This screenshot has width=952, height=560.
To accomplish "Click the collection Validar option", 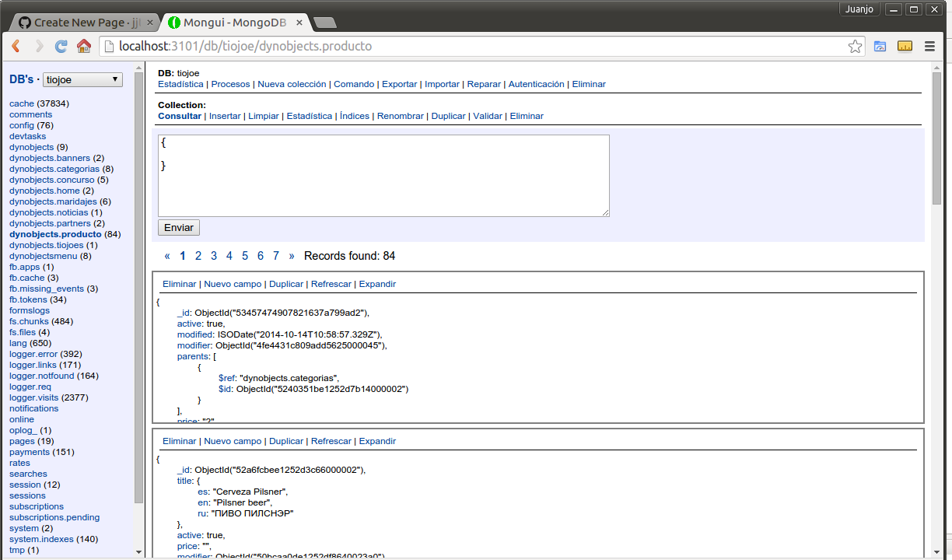I will [x=488, y=116].
